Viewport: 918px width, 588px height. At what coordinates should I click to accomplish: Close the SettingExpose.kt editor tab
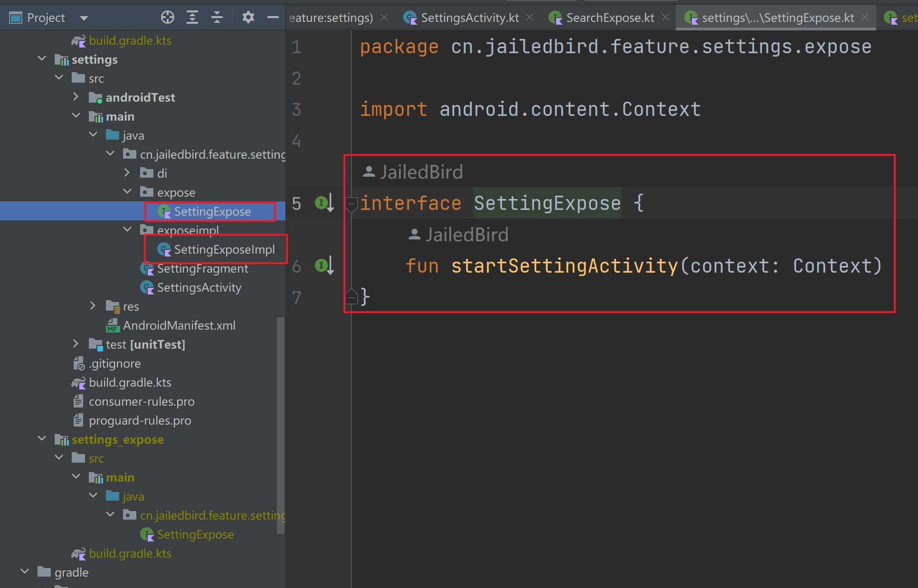click(x=865, y=18)
